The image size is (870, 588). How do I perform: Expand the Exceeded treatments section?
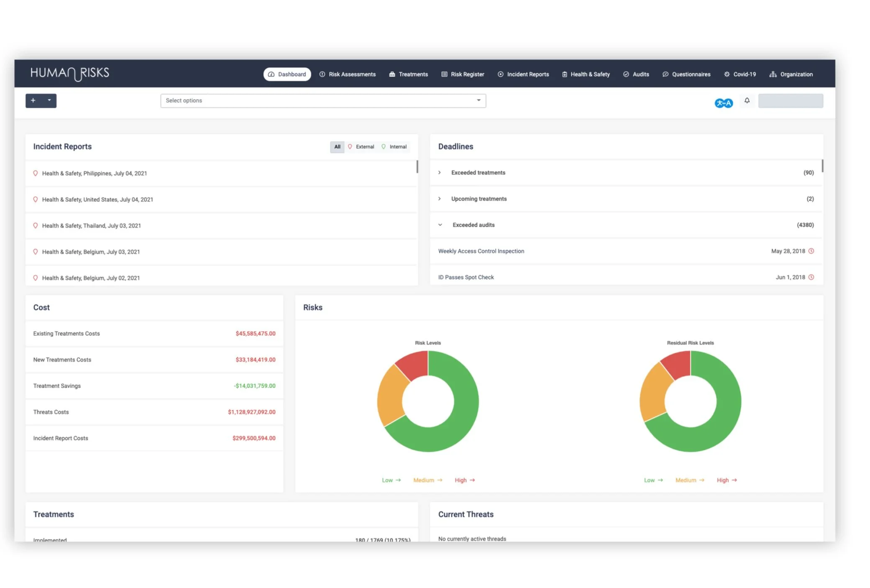pyautogui.click(x=440, y=172)
